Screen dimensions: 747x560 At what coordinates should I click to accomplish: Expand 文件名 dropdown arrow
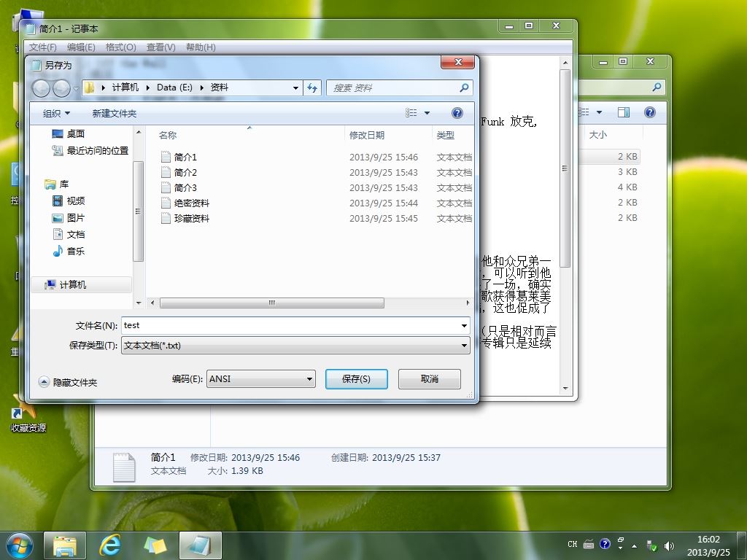tap(464, 326)
